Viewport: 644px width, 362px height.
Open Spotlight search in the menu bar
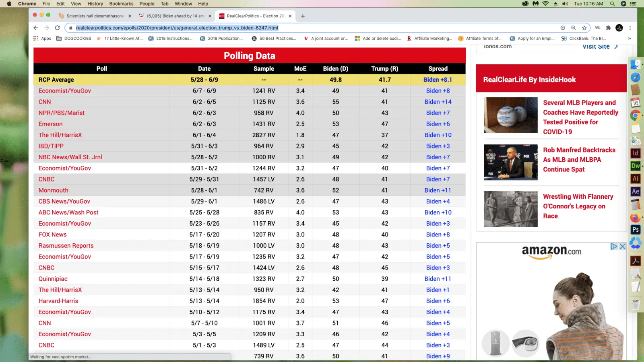point(611,4)
